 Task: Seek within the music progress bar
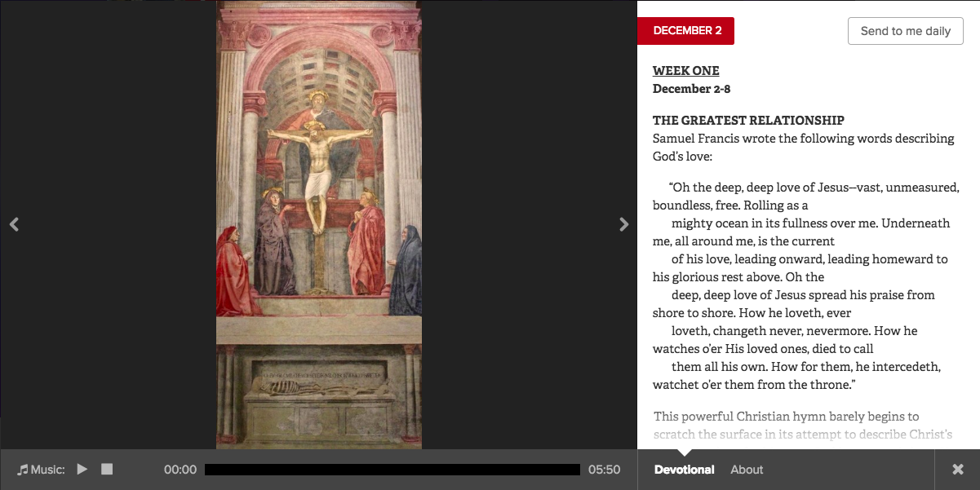pos(392,470)
